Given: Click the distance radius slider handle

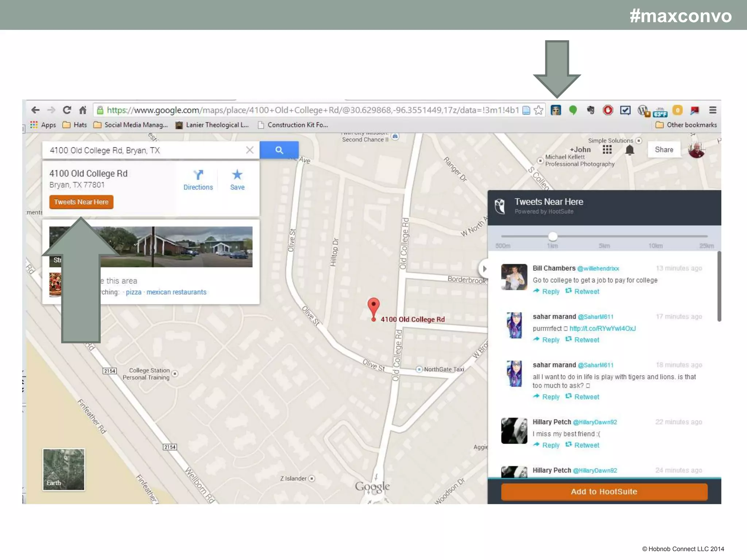Looking at the screenshot, I should click(553, 236).
